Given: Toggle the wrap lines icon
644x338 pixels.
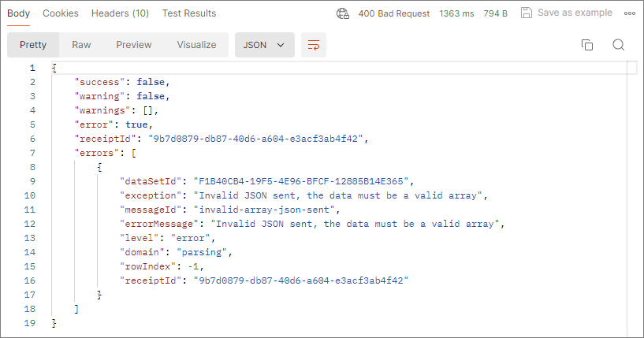Looking at the screenshot, I should pos(313,45).
